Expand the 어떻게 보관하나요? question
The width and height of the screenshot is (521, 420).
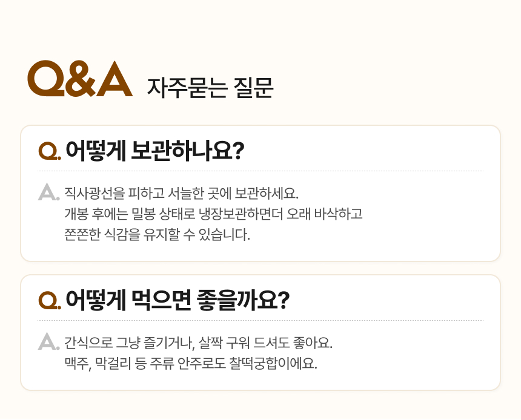pos(154,150)
